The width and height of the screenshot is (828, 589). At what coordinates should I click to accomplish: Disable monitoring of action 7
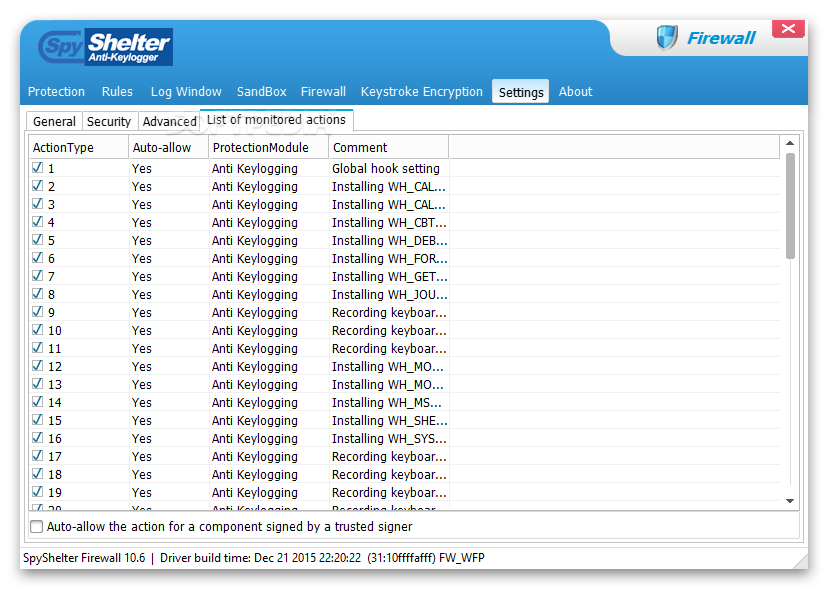pyautogui.click(x=37, y=276)
